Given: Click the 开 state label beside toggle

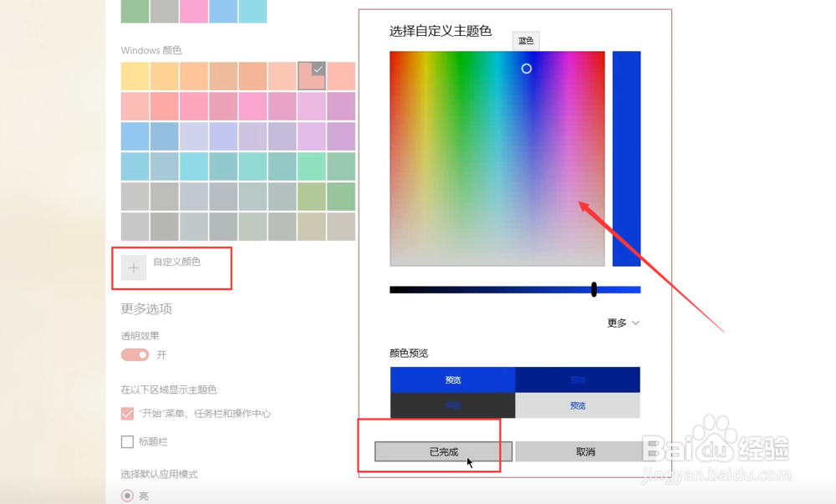Looking at the screenshot, I should click(161, 355).
